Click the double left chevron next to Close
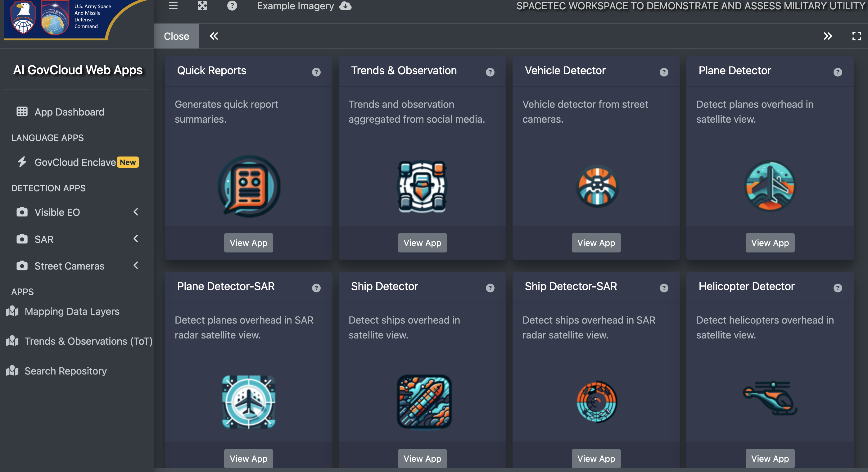Screen dimensions: 868x472 214,36
